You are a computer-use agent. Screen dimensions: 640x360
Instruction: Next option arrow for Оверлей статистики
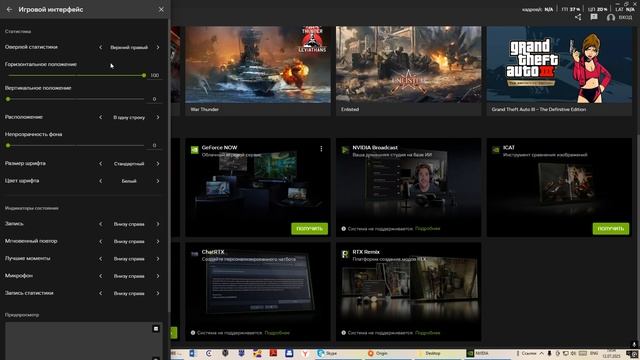158,47
